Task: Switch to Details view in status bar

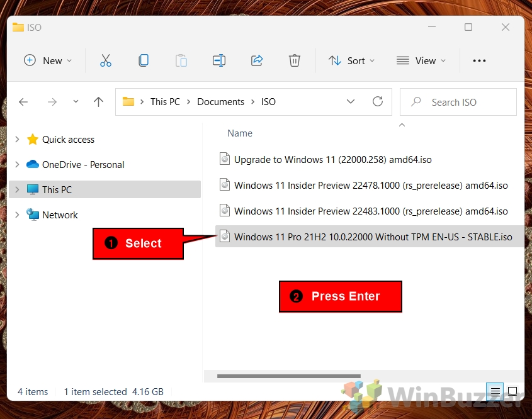Action: [495, 391]
